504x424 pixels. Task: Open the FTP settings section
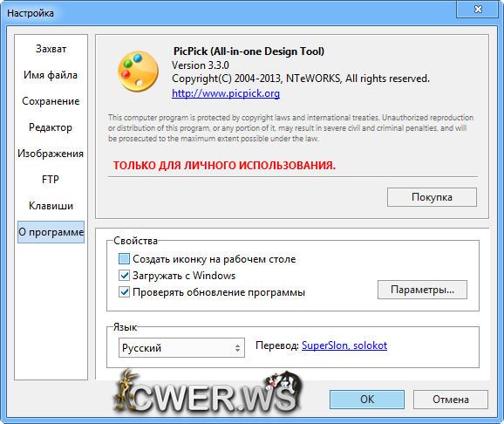(x=51, y=180)
